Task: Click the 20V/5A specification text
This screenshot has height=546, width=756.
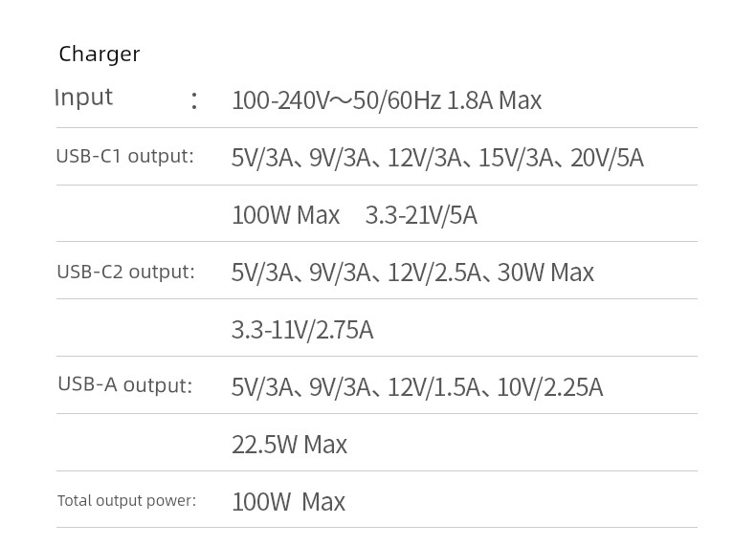Action: tap(607, 158)
